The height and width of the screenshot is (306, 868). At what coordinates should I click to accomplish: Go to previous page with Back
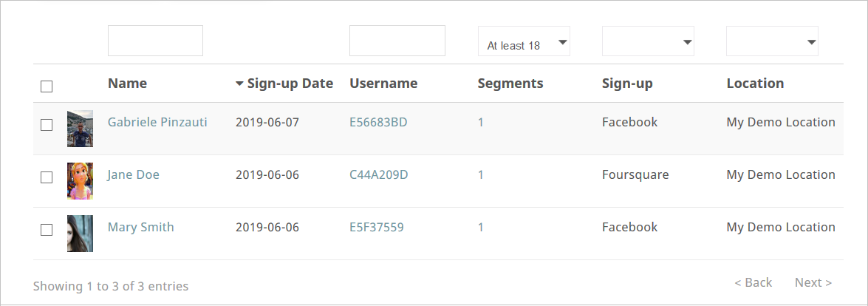click(x=753, y=282)
